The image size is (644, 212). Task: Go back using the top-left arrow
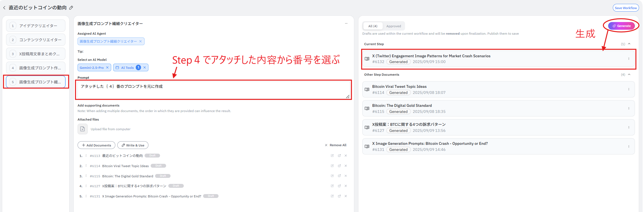point(4,8)
